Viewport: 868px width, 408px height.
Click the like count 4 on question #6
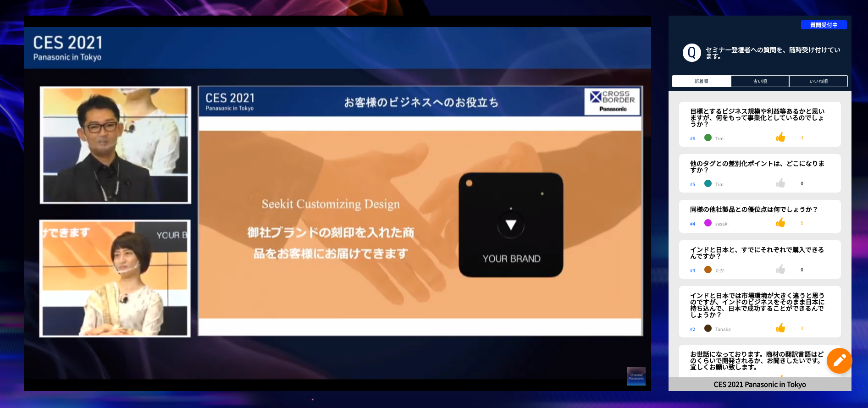pos(802,138)
